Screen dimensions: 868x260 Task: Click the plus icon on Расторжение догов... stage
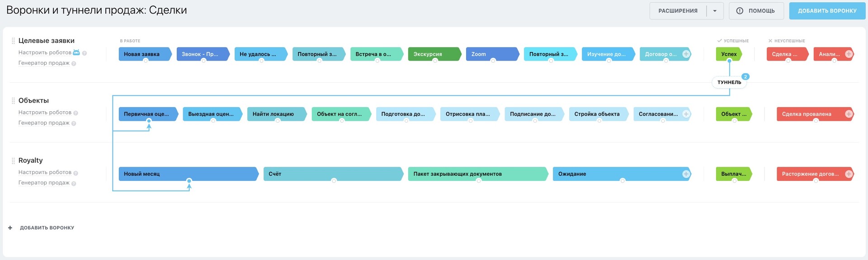point(849,174)
